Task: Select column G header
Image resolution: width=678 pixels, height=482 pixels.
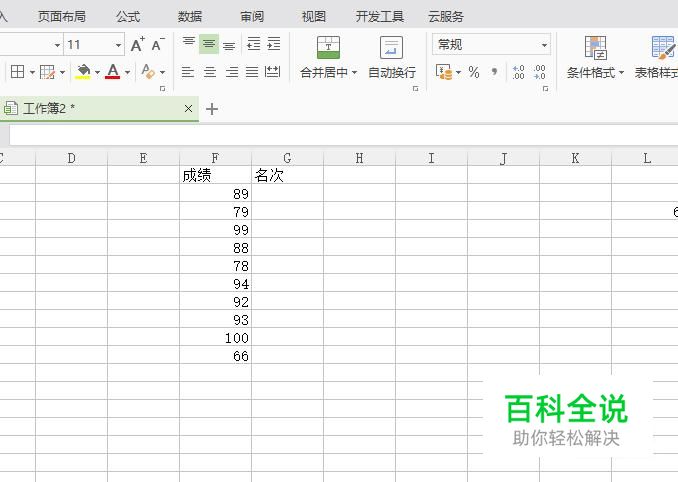Action: coord(287,158)
